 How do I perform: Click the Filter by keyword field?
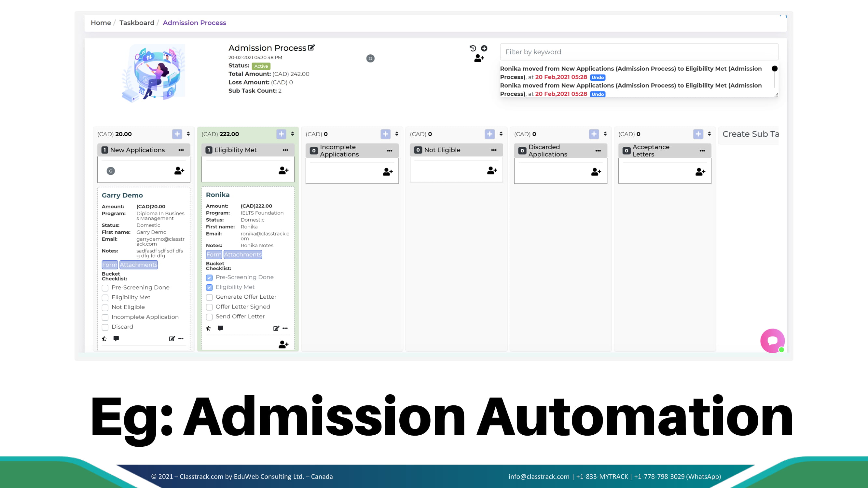(639, 52)
